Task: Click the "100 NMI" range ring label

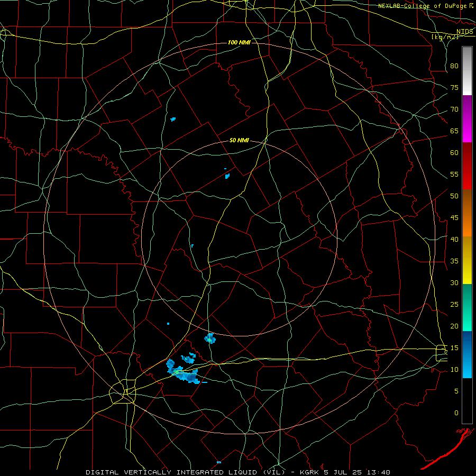Action: tap(239, 42)
